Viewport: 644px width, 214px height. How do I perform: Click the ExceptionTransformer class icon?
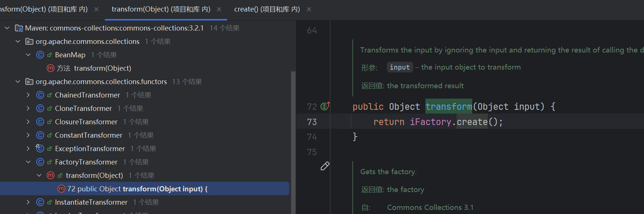(40, 148)
